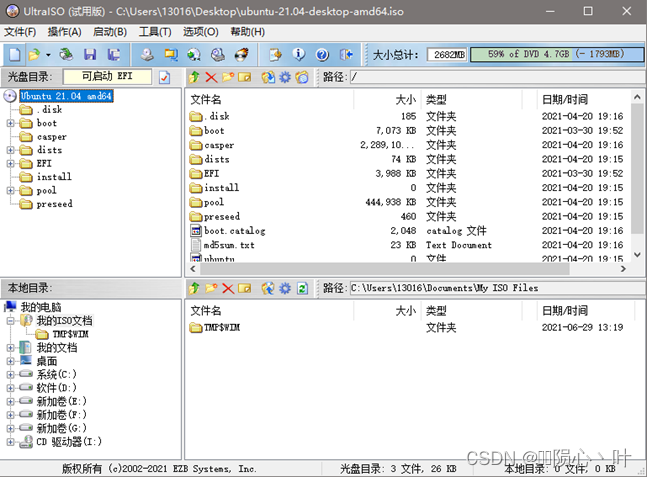Screen dimensions: 647x477
Task: Collapse the 我的ISO文档 tree node
Action: click(x=10, y=321)
